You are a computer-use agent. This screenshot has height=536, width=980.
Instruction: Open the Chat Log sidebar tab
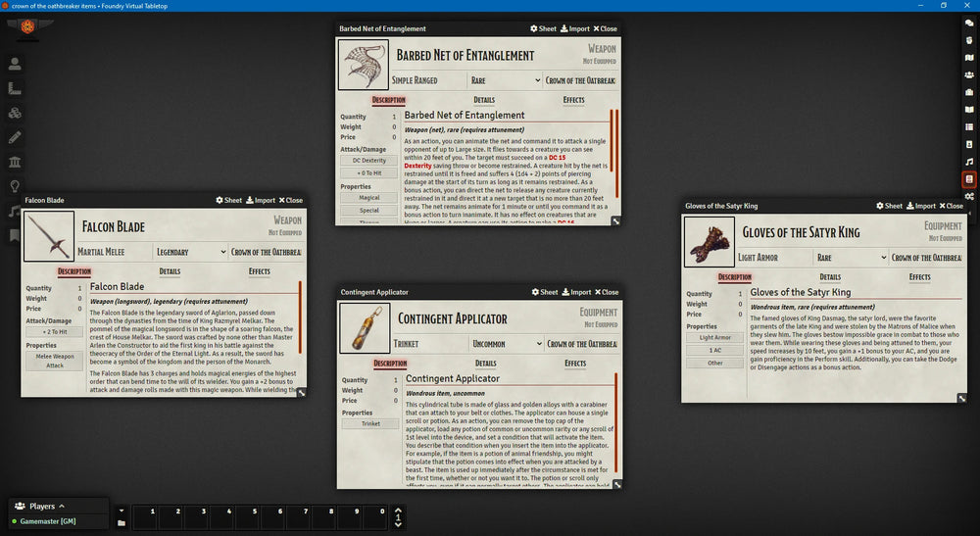969,22
